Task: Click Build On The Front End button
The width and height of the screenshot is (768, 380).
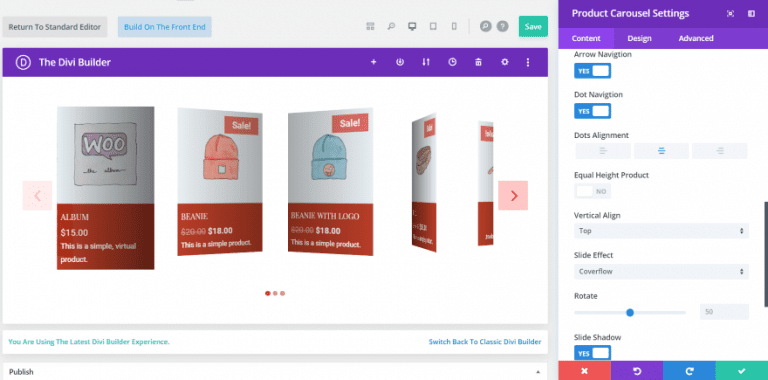Action: pyautogui.click(x=165, y=27)
